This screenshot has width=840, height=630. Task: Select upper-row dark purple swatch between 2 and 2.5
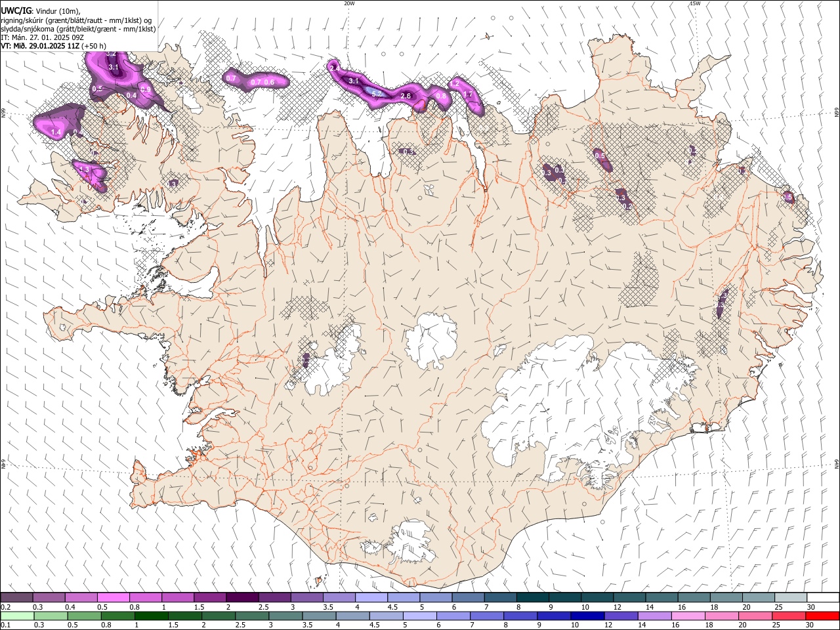pyautogui.click(x=242, y=598)
